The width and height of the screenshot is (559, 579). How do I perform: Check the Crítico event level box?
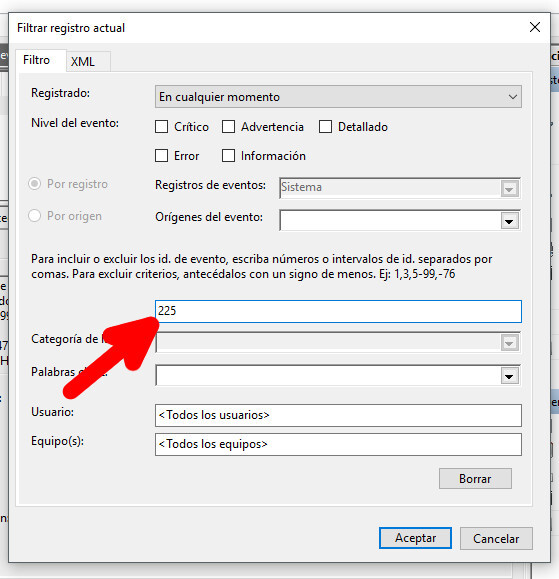tap(161, 127)
